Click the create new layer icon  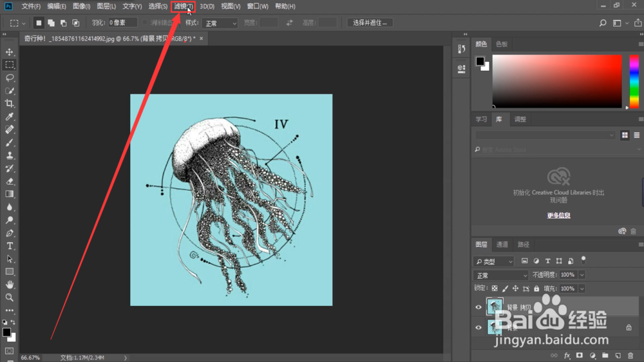[x=618, y=356]
